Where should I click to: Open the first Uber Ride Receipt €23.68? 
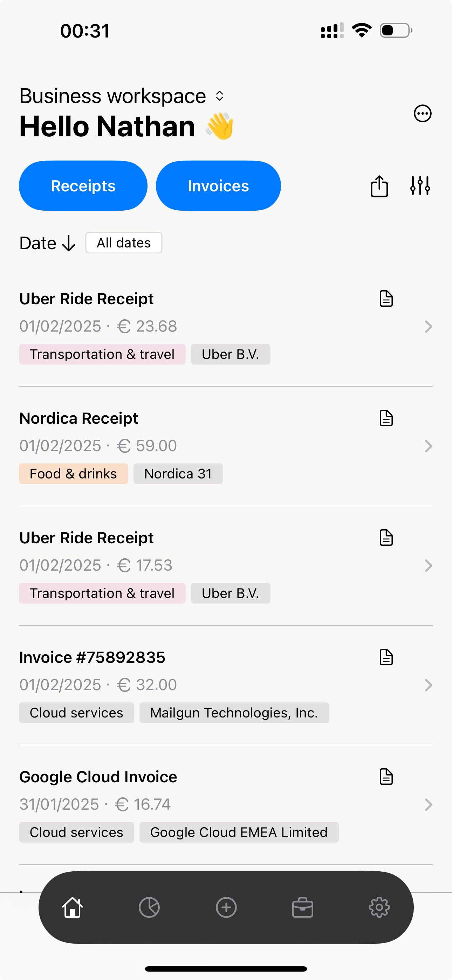(226, 327)
